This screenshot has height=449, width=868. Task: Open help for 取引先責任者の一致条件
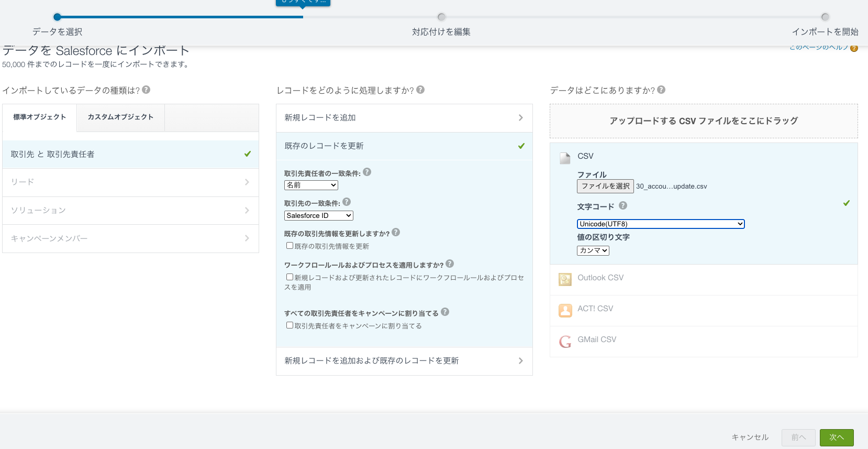(367, 172)
